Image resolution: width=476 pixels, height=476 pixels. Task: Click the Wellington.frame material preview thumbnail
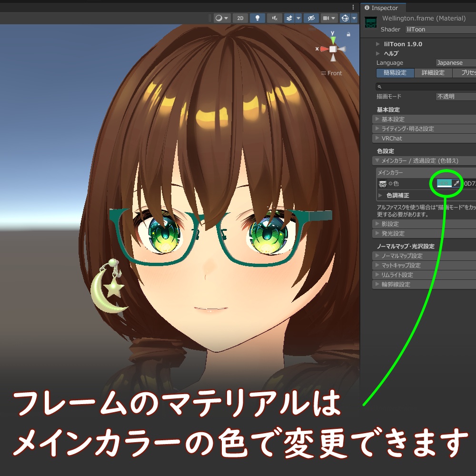pos(370,22)
